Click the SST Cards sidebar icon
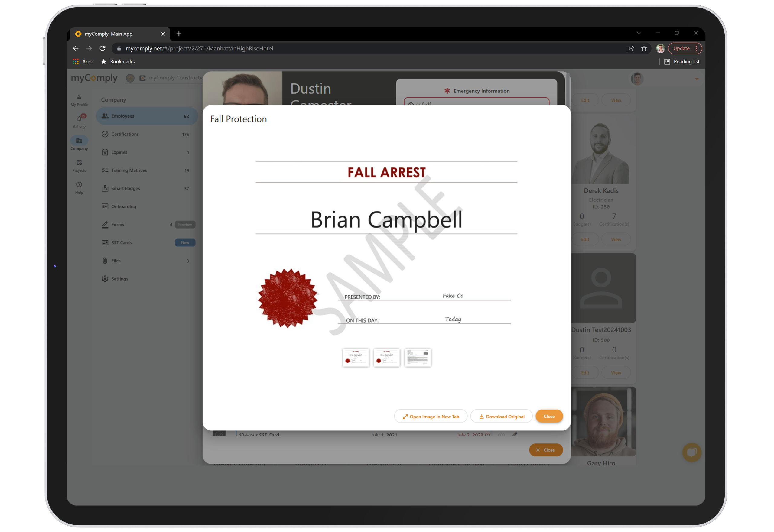Screen dimensions: 774x532 click(x=105, y=242)
